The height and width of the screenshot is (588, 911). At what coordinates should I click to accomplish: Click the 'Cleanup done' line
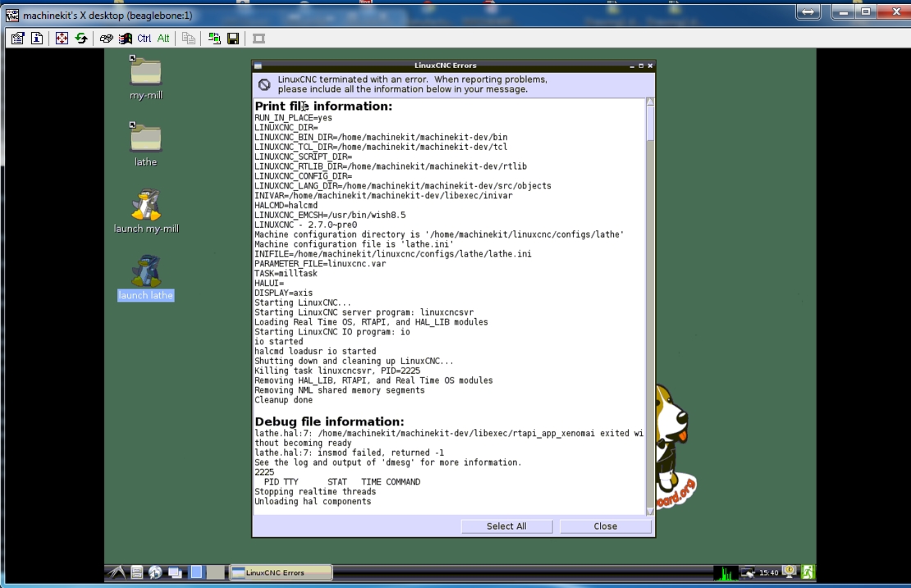283,400
